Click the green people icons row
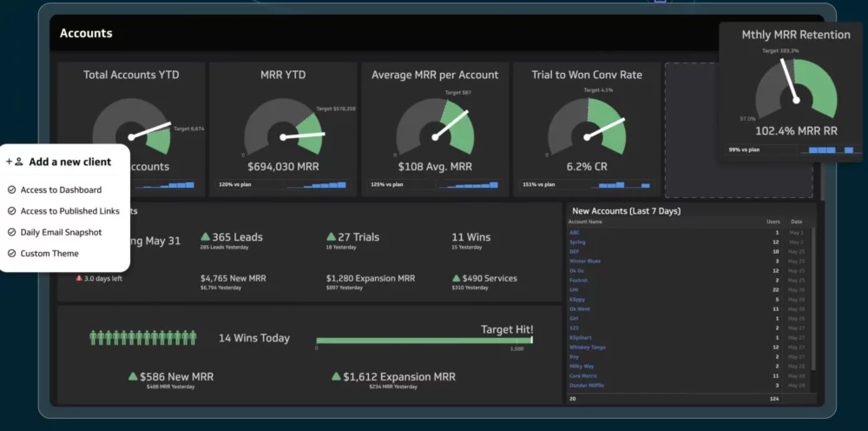This screenshot has height=431, width=868. click(x=143, y=337)
